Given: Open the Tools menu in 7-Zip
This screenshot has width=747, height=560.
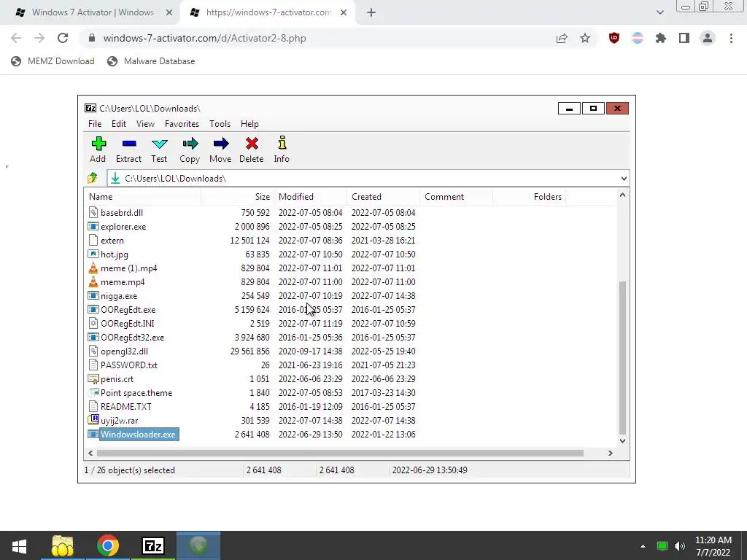Looking at the screenshot, I should coord(220,124).
